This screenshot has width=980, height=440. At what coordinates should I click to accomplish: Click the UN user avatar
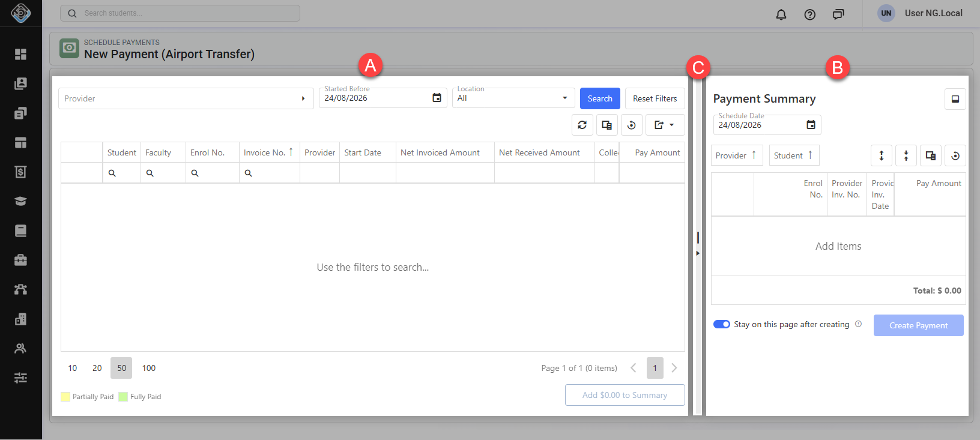click(886, 13)
